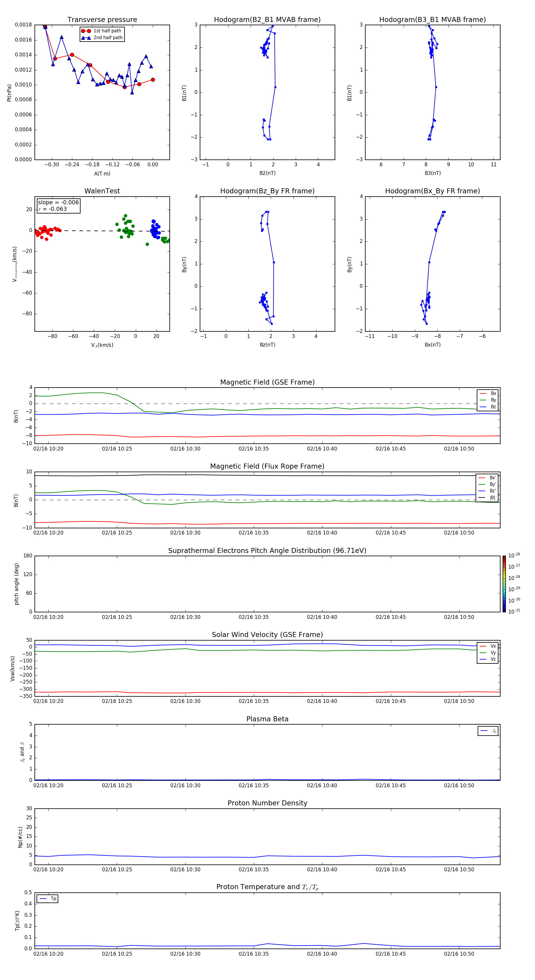This screenshot has height=980, width=535.
Task: Click the "Bx(nT)" x-axis label
Action: 432,345
